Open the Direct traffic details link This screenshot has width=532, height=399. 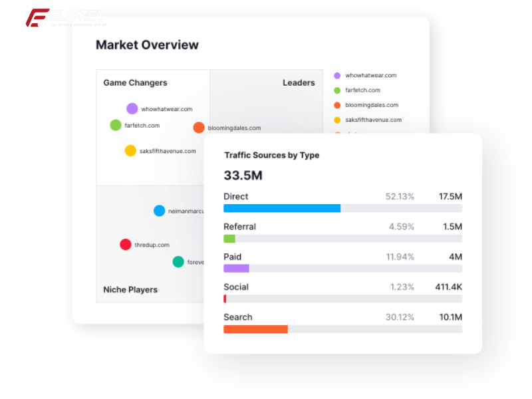point(236,196)
